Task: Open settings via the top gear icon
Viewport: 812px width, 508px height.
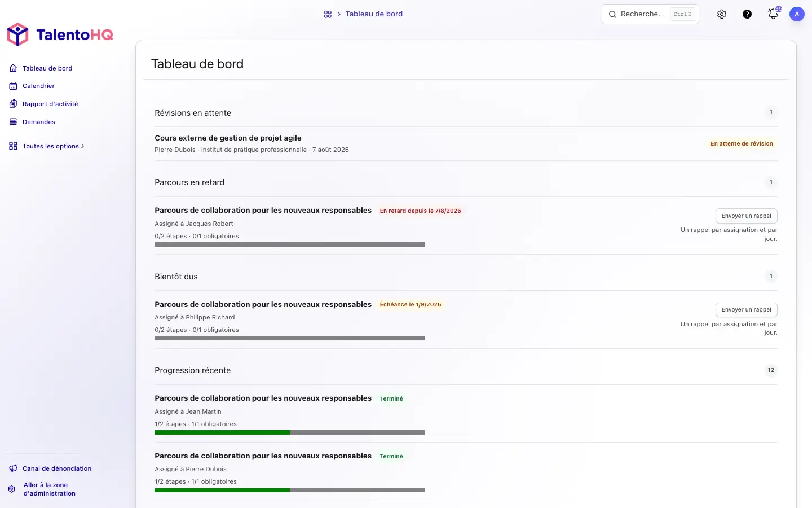Action: coord(722,14)
